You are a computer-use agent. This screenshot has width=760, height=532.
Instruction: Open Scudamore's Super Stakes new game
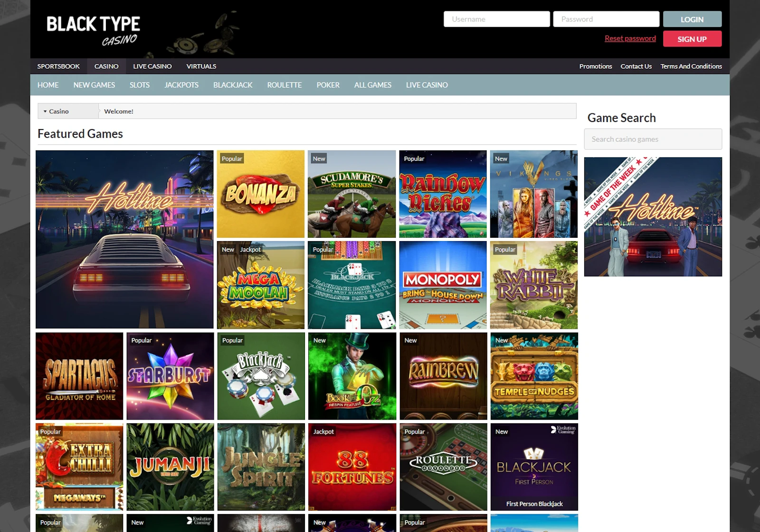351,193
